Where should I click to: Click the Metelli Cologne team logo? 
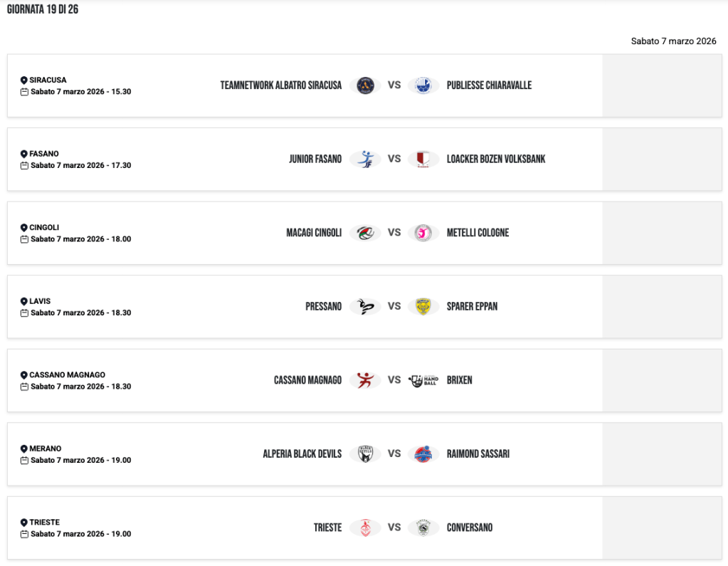coord(423,233)
